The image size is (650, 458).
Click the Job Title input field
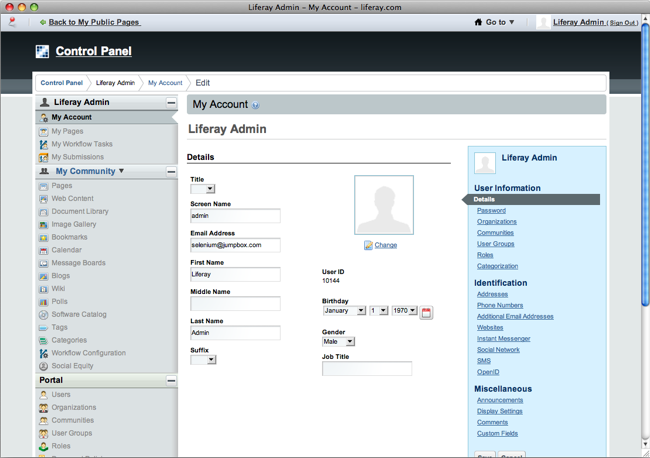pos(367,368)
